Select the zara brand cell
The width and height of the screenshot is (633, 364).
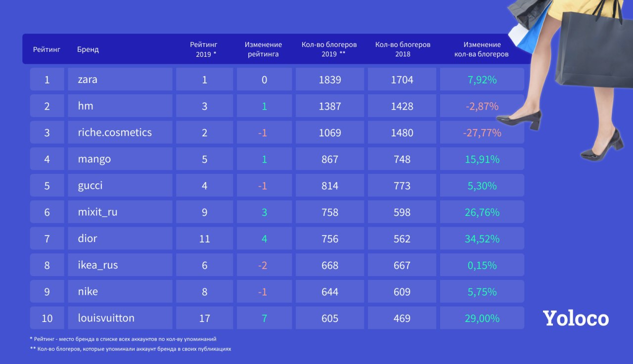120,80
